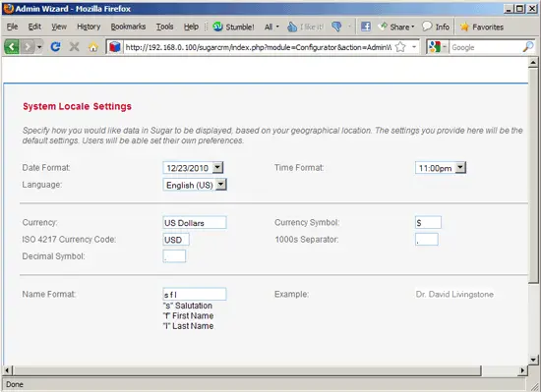This screenshot has width=541, height=392.
Task: Click the "l" Last Name hint text
Action: pyautogui.click(x=188, y=326)
